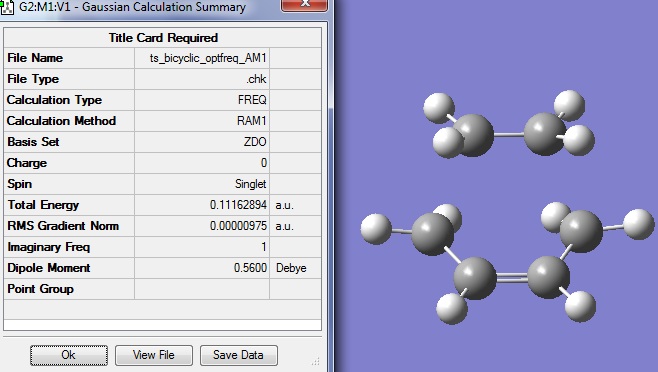Select the far-left hydrogen atom of butadiene
The image size is (658, 372).
click(x=376, y=229)
